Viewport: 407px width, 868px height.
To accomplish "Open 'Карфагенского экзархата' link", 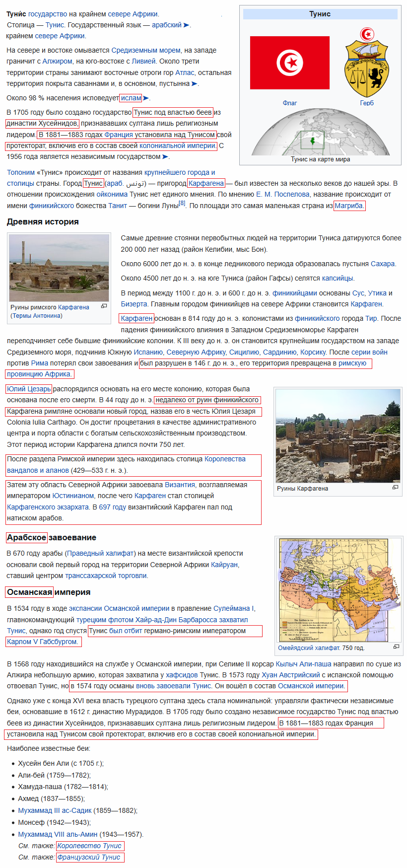I will tap(48, 507).
